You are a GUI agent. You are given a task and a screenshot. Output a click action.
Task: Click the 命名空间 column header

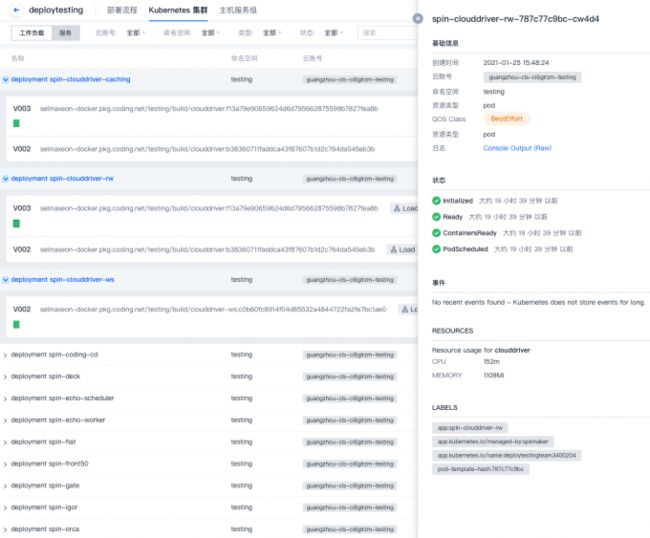244,58
